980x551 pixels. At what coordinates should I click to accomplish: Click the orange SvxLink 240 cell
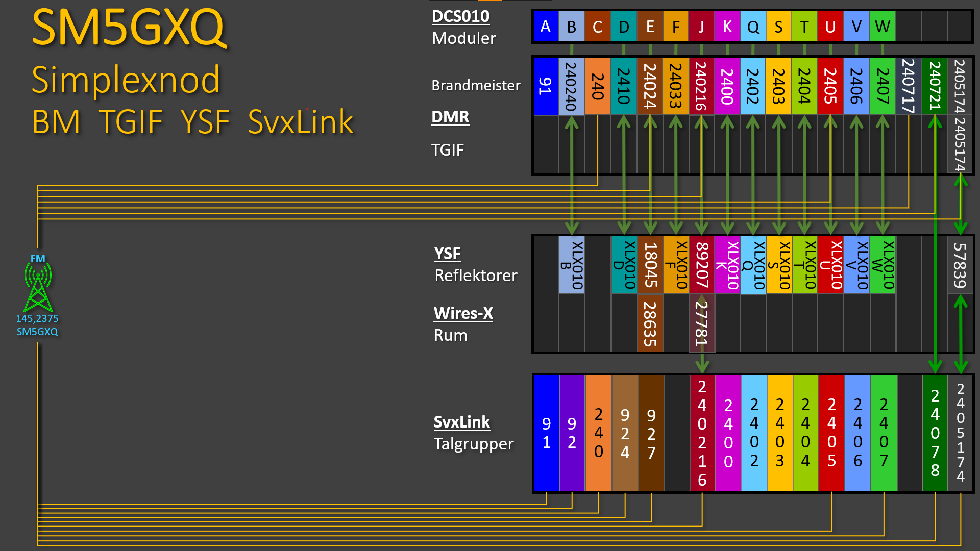pos(598,433)
